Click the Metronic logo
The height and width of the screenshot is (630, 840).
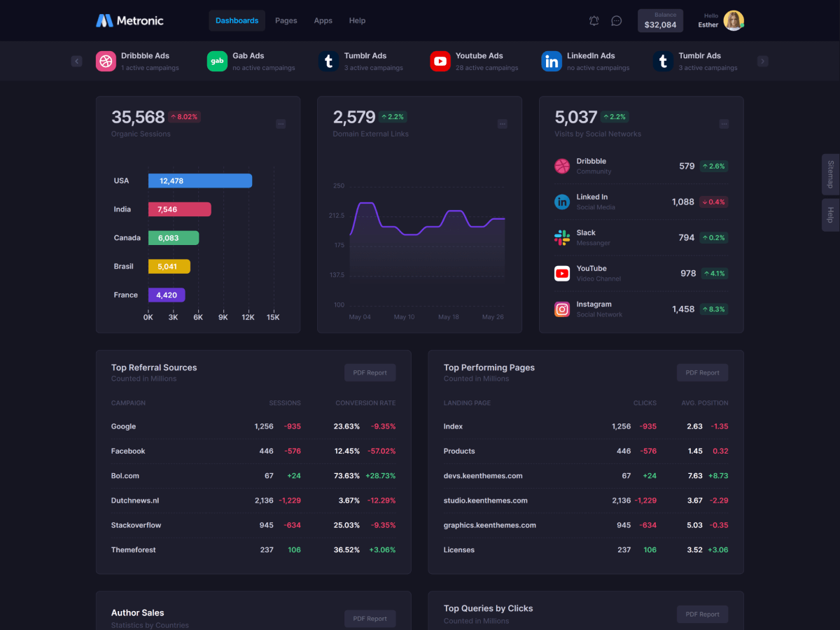pos(129,21)
